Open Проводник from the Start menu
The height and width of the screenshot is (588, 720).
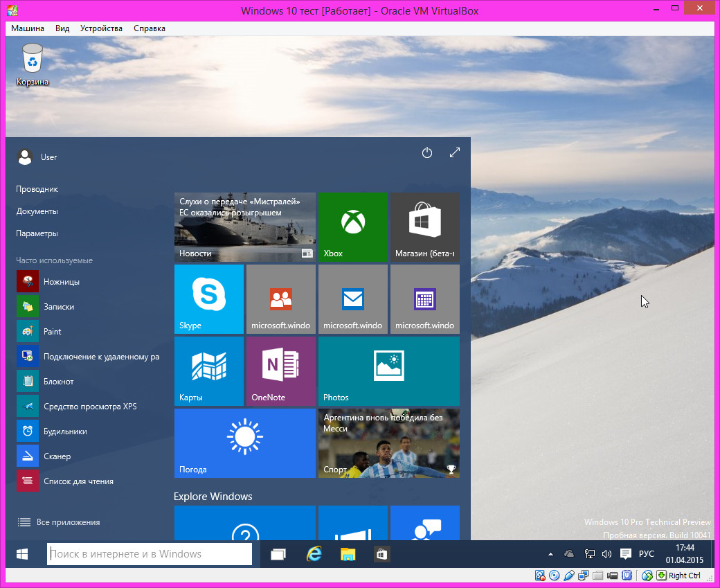pos(37,189)
